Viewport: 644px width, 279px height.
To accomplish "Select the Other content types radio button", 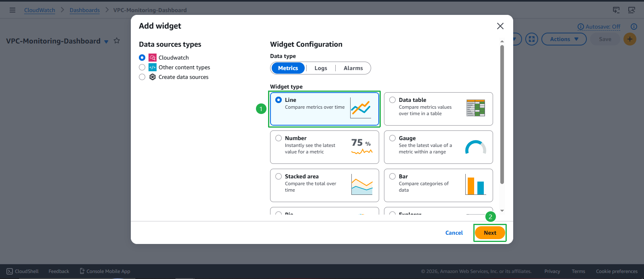I will 142,67.
